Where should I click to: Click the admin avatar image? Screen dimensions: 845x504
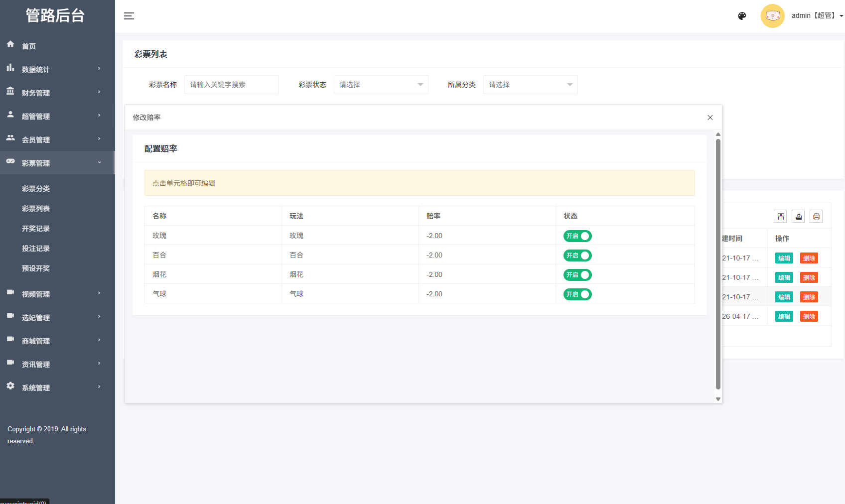pos(772,16)
